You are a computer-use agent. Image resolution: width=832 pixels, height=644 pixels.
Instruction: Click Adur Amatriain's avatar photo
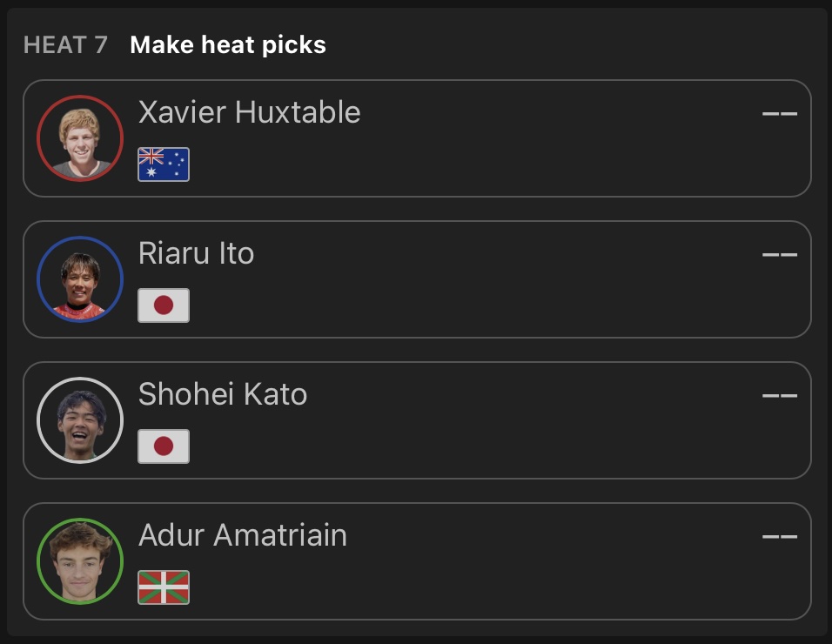80,561
